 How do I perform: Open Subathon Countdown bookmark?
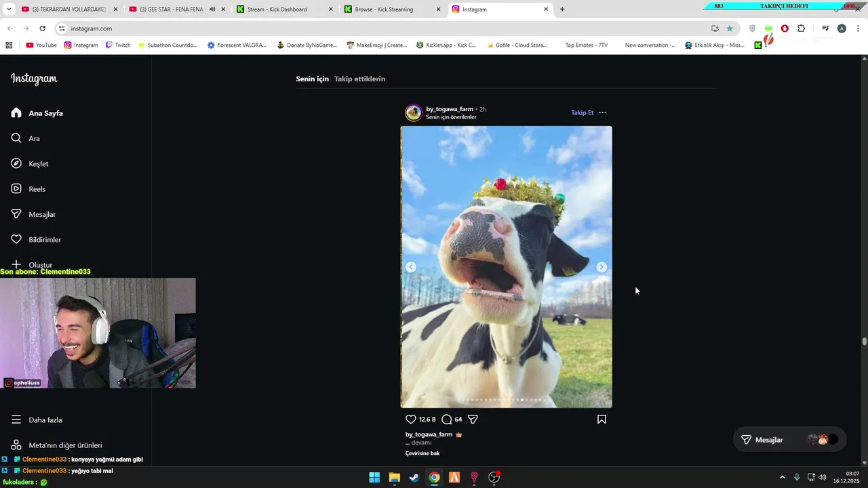point(167,45)
